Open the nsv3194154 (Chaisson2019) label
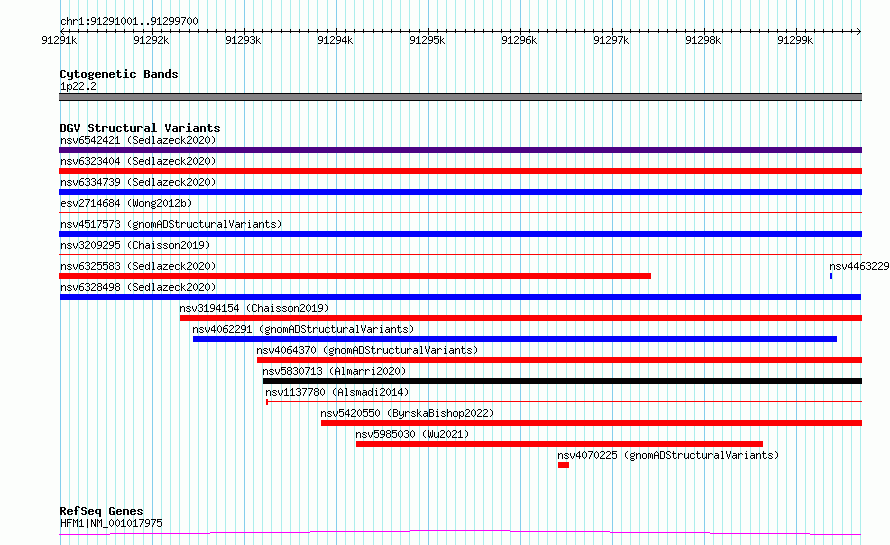The image size is (890, 545). pyautogui.click(x=254, y=308)
